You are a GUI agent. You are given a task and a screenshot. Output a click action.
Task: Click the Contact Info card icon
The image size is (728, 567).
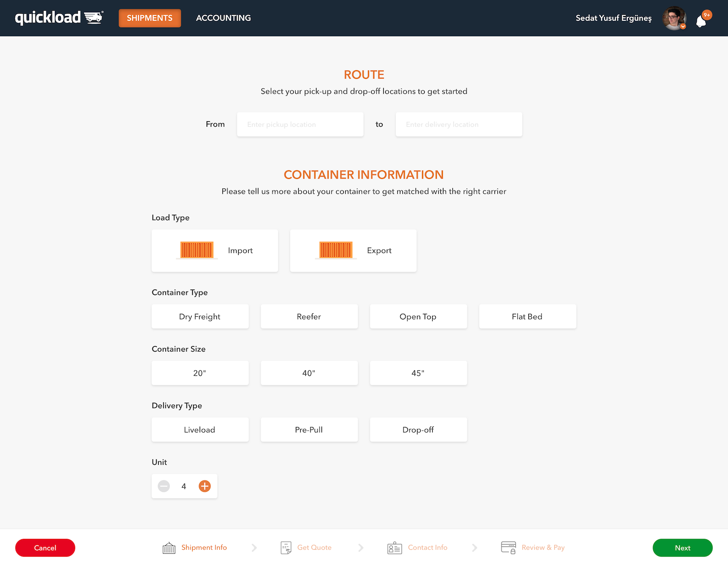(394, 548)
